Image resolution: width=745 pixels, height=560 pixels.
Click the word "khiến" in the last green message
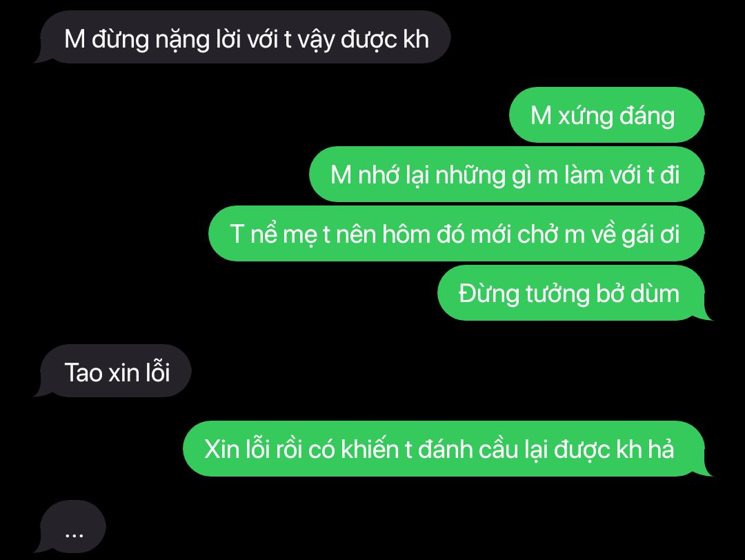point(369,450)
